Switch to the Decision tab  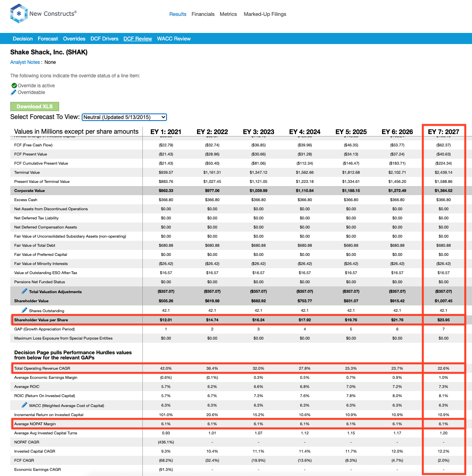pyautogui.click(x=23, y=38)
